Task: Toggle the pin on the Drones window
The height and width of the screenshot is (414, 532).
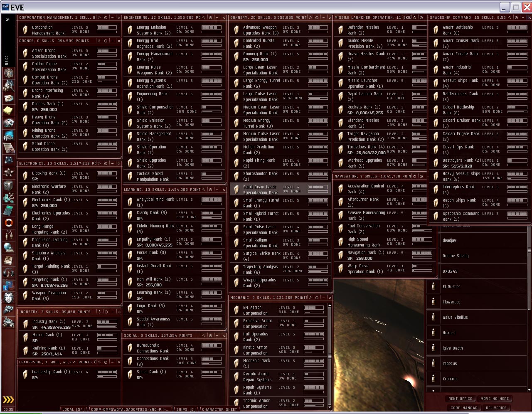Action: pos(99,41)
